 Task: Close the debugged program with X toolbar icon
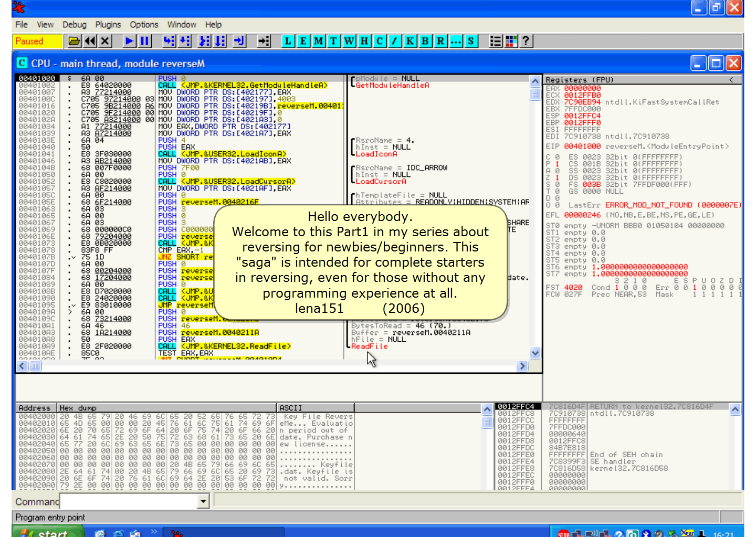106,41
